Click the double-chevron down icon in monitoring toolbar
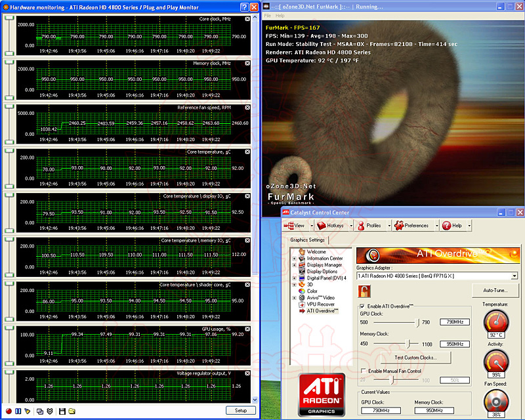Screen dimensions: 525x420 click(50, 411)
